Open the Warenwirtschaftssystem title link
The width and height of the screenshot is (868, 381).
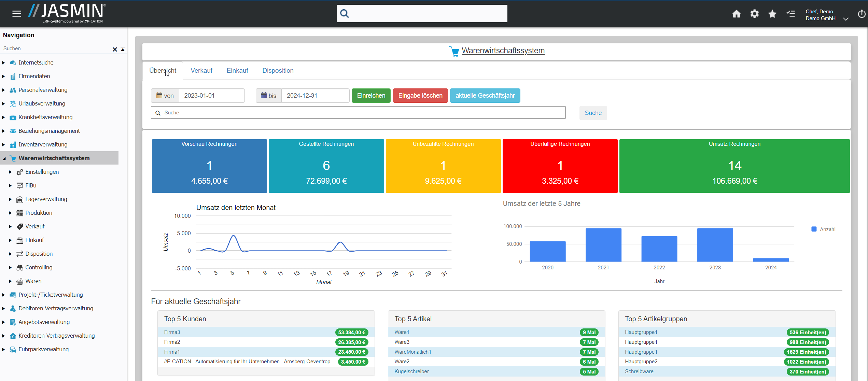(x=503, y=51)
